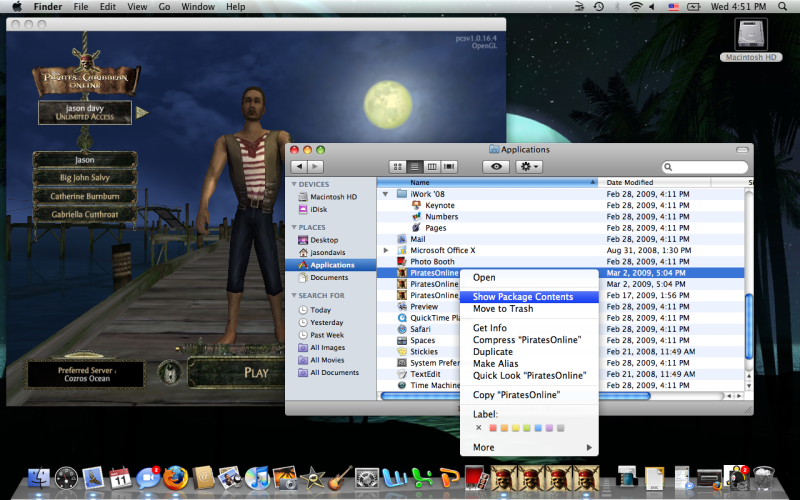800x500 pixels.
Task: Click Preferred Server Cozros Ocean box
Action: pyautogui.click(x=86, y=374)
